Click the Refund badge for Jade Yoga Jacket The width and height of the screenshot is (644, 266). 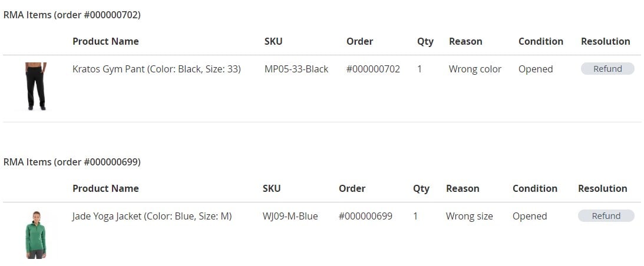[x=606, y=216]
